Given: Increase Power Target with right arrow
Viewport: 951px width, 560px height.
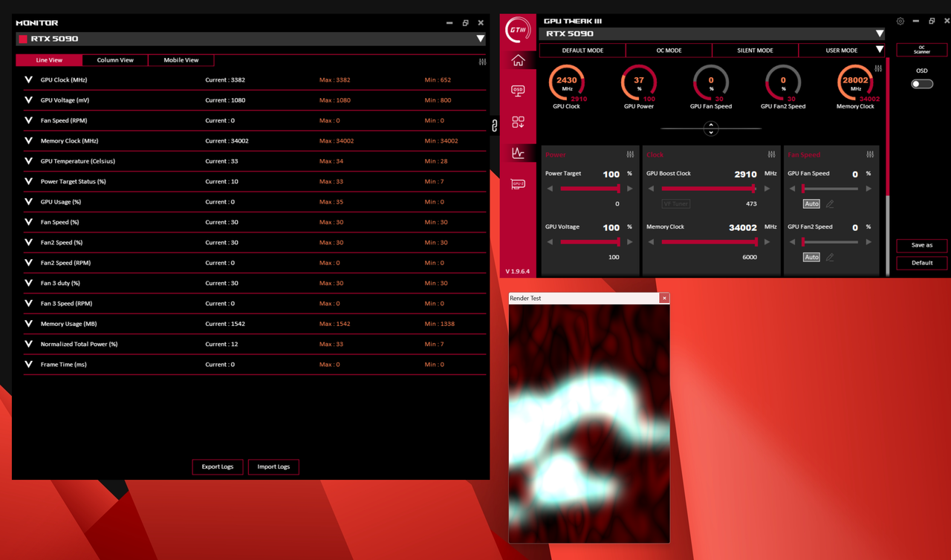Looking at the screenshot, I should (629, 189).
